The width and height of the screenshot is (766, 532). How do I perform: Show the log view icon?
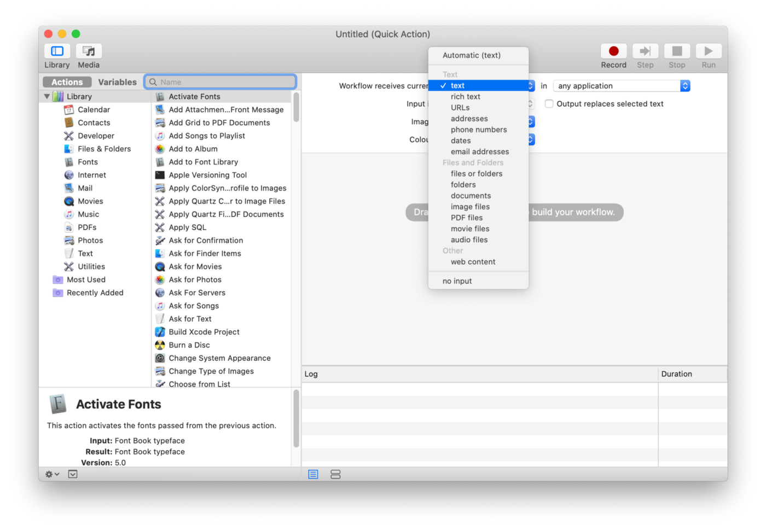tap(313, 475)
